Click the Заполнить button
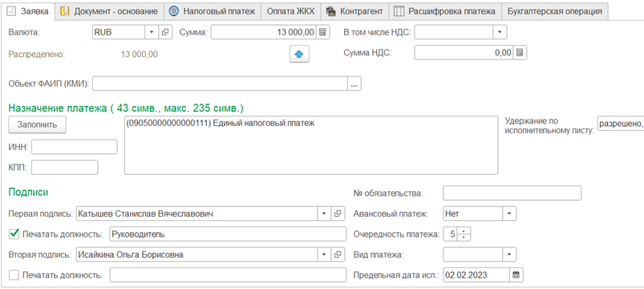Viewport: 644px width, 289px height. (38, 125)
